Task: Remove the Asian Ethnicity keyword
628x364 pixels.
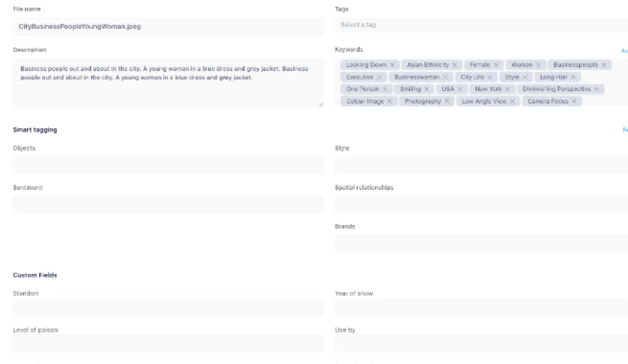Action: (455, 65)
